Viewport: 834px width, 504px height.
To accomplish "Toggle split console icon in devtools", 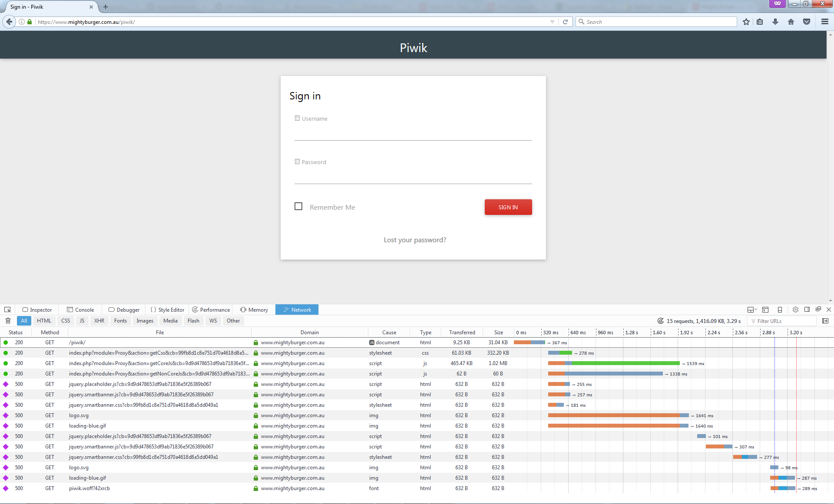I will pos(765,310).
